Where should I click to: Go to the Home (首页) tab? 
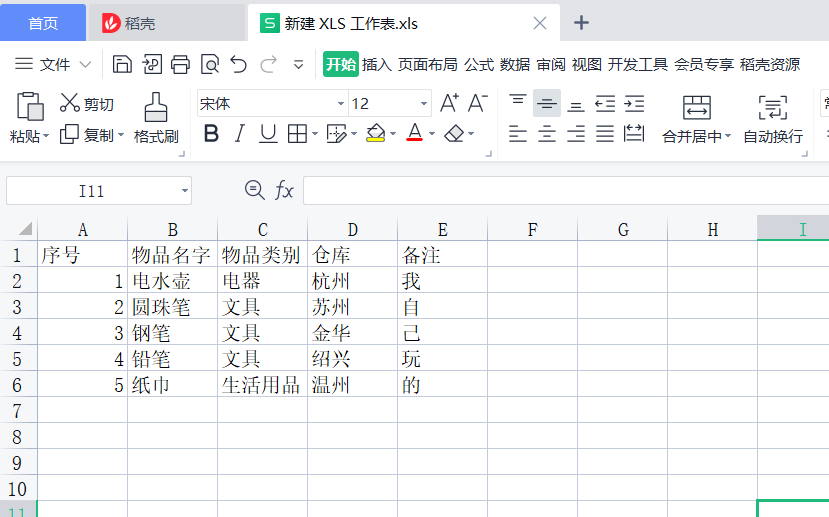point(43,23)
